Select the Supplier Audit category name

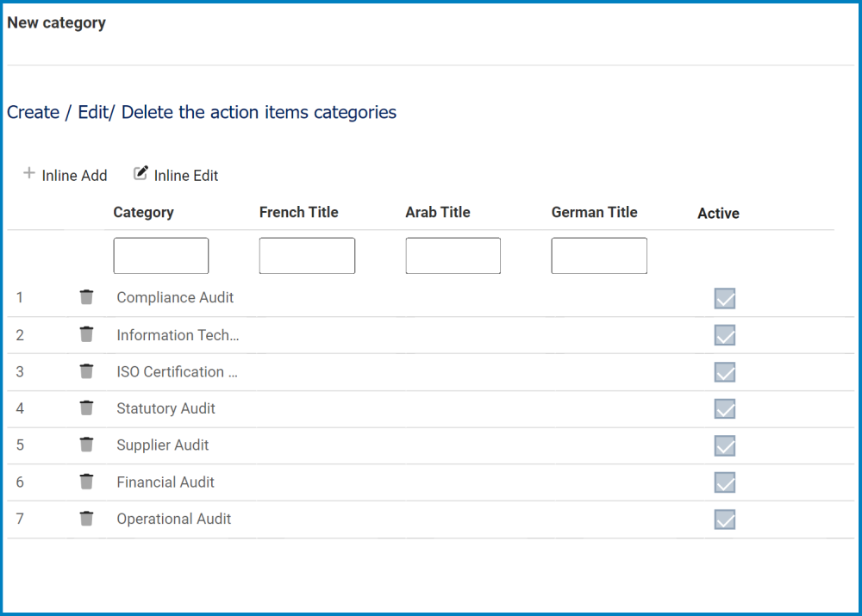(x=163, y=445)
